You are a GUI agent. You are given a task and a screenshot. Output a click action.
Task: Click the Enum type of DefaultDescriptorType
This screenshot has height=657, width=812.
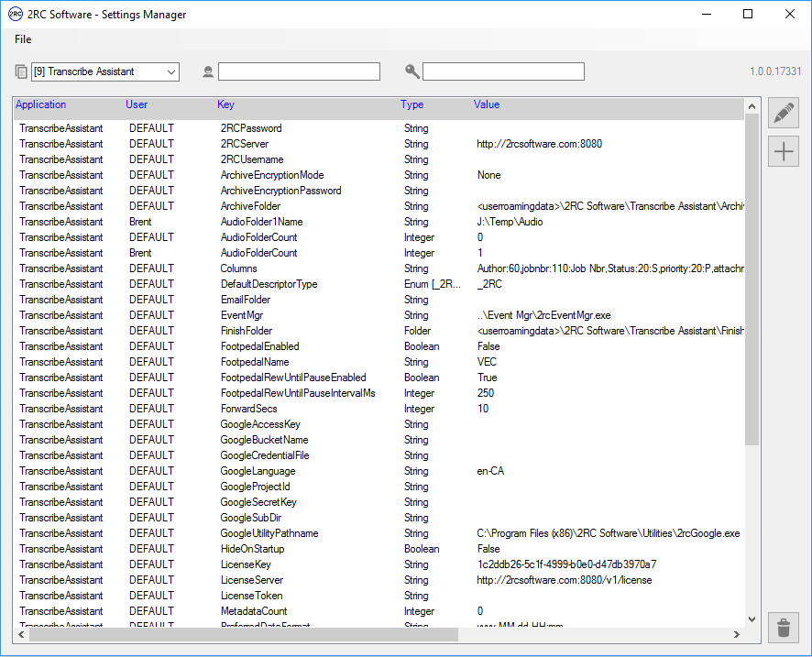point(432,284)
